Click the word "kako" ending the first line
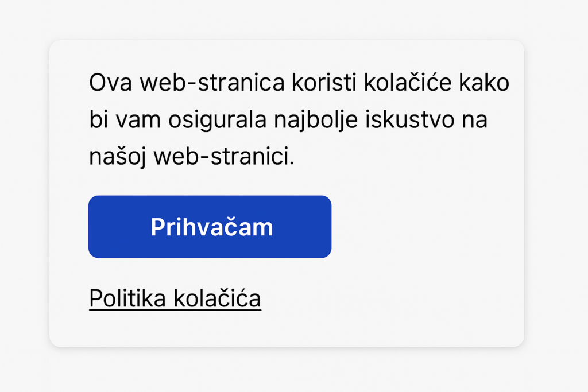The width and height of the screenshot is (588, 392). pos(484,83)
